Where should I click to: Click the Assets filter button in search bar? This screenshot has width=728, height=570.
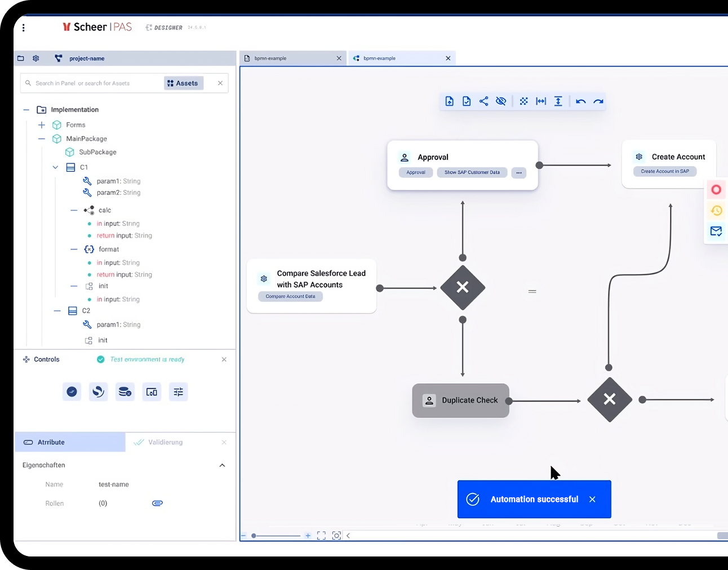183,83
